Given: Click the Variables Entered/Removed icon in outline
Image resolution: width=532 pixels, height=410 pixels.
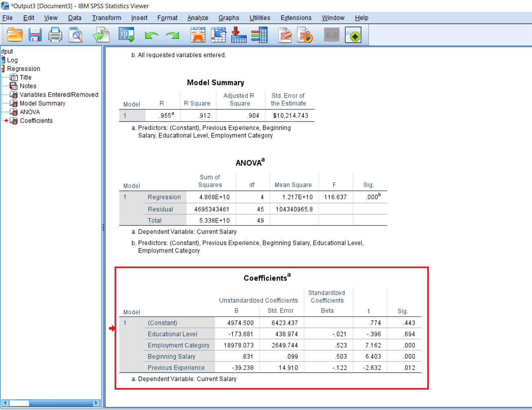Looking at the screenshot, I should (x=13, y=95).
